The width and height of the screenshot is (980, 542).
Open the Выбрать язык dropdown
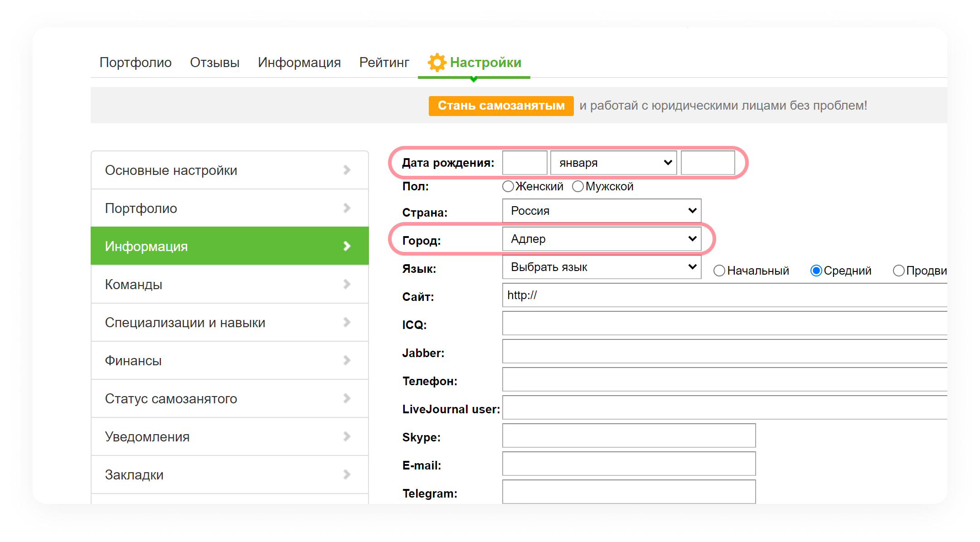point(602,267)
